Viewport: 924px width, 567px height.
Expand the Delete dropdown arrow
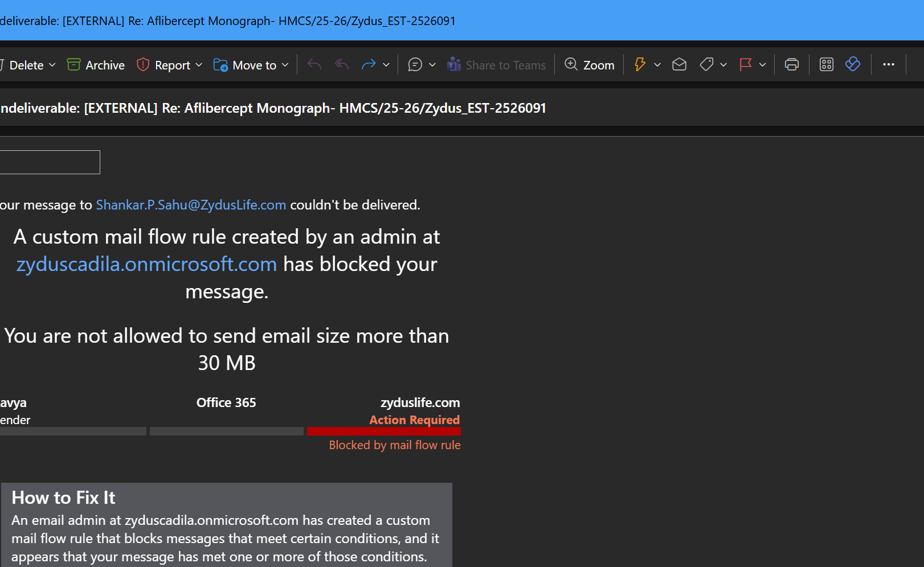[x=52, y=65]
